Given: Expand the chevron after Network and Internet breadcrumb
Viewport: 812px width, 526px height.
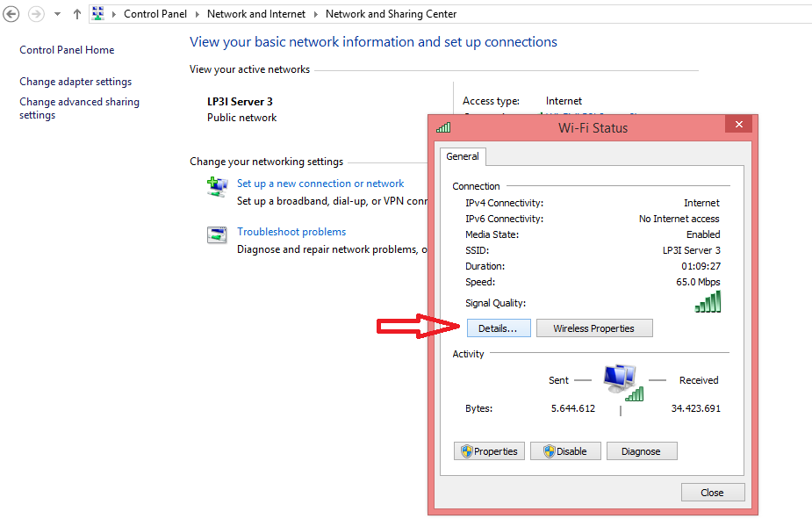Looking at the screenshot, I should coord(316,14).
